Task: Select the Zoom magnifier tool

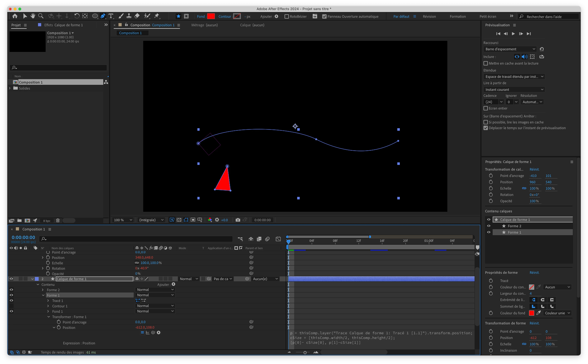Action: click(41, 16)
